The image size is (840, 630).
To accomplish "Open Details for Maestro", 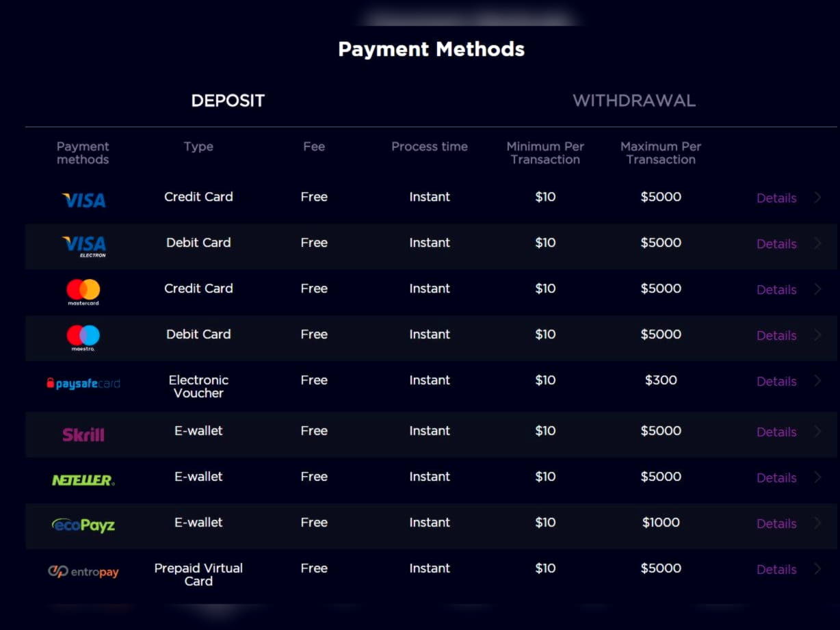I will point(776,336).
